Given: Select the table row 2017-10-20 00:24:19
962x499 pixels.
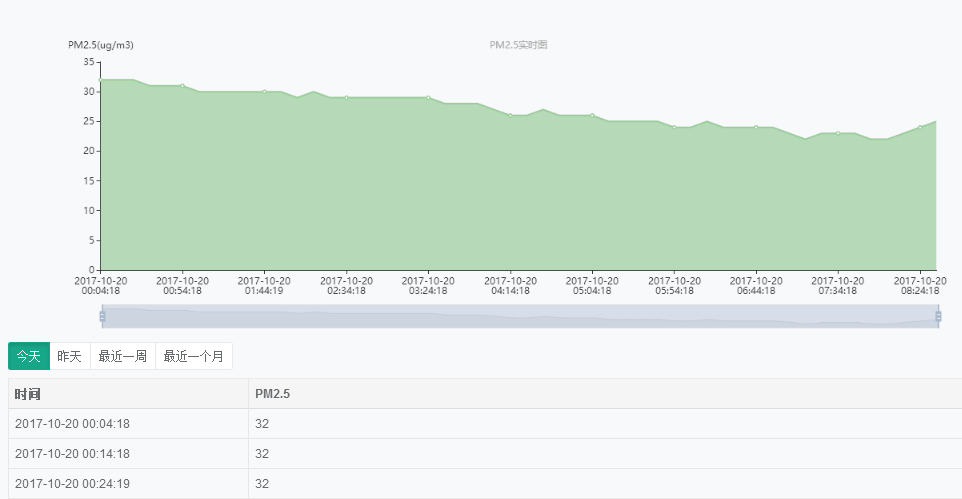Looking at the screenshot, I should point(72,484).
